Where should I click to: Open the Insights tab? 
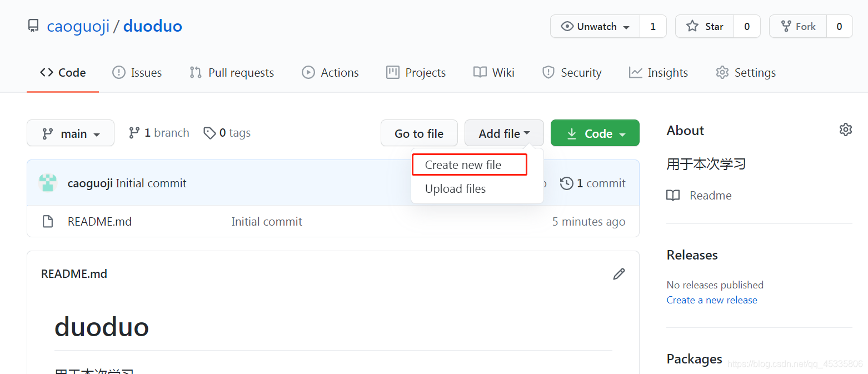[659, 73]
